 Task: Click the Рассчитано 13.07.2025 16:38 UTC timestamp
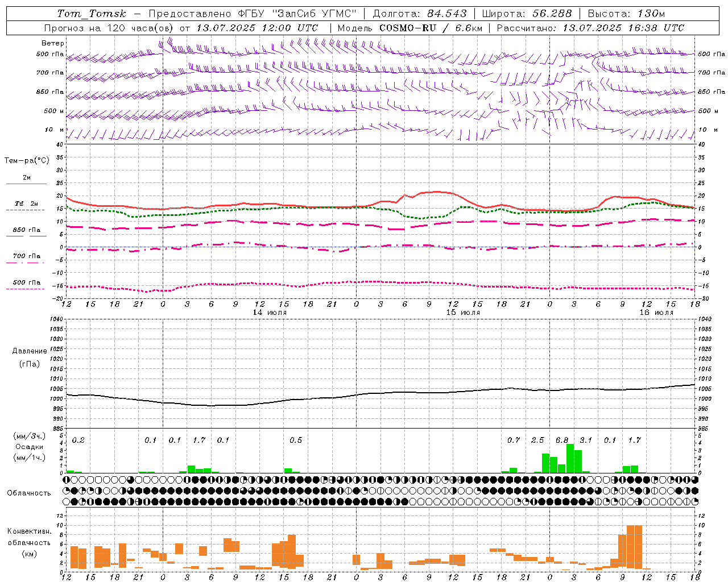pos(590,28)
